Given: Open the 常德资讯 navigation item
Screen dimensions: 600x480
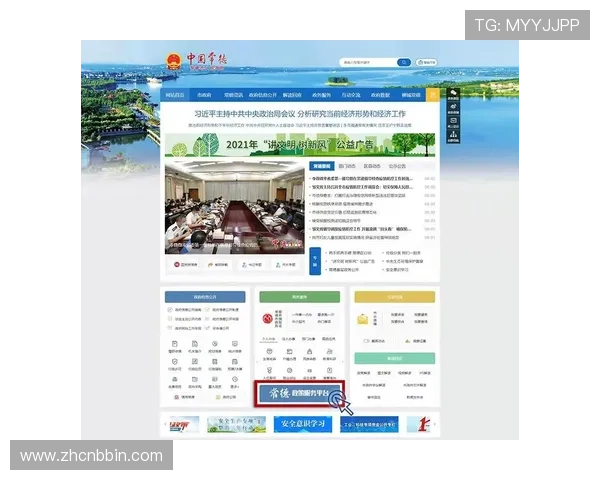Looking at the screenshot, I should (233, 95).
